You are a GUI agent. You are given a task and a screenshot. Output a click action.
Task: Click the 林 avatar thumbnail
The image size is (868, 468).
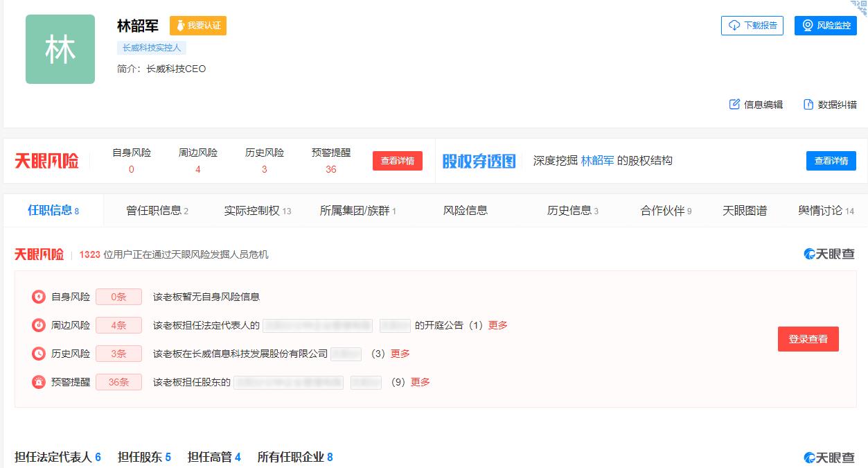[60, 49]
